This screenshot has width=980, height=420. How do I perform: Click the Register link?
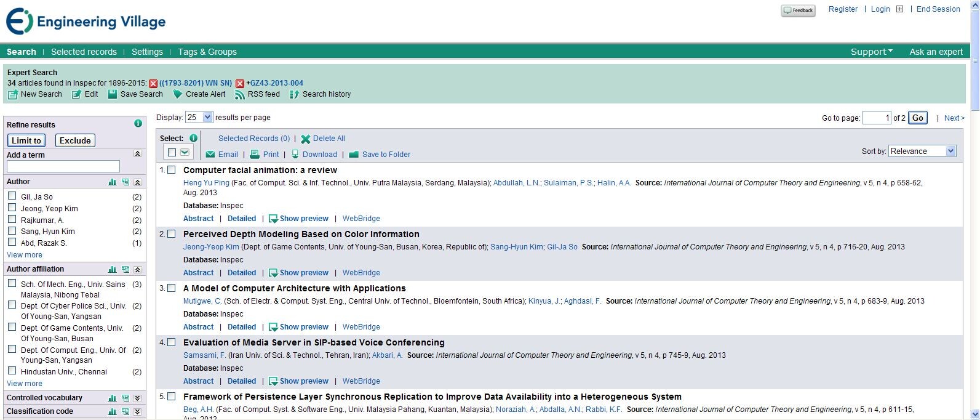point(843,9)
